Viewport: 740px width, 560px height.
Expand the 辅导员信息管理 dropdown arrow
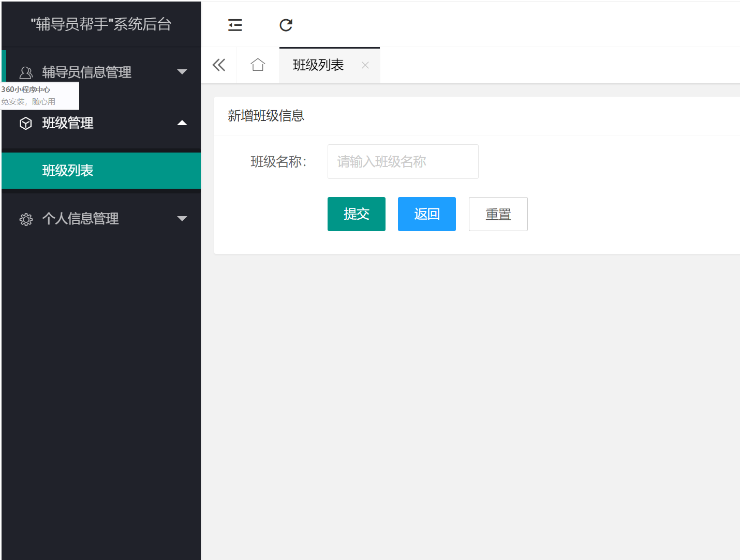[182, 72]
